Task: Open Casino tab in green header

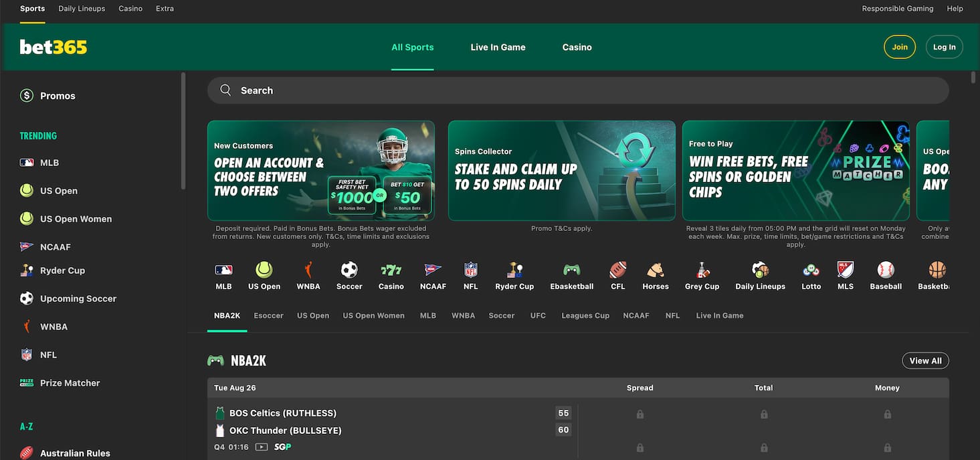Action: (577, 47)
